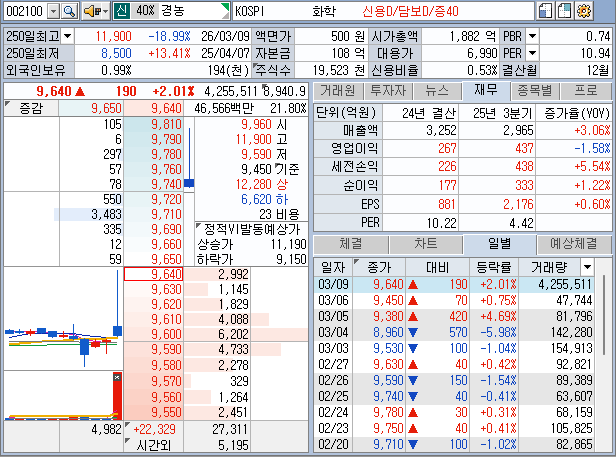The height and width of the screenshot is (457, 616).
Task: Open the 프로 tab
Action: click(586, 91)
